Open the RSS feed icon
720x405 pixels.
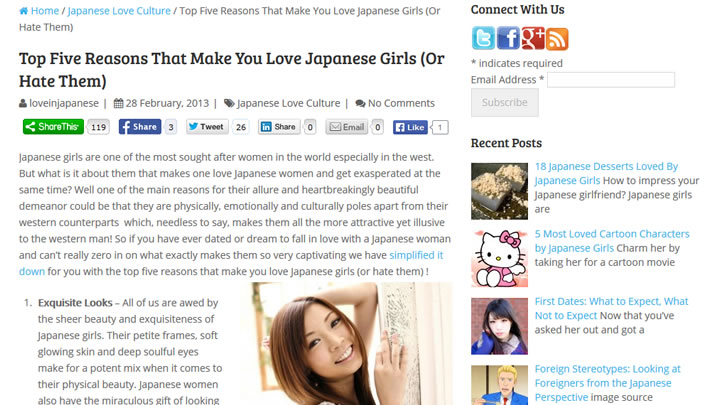(x=557, y=39)
